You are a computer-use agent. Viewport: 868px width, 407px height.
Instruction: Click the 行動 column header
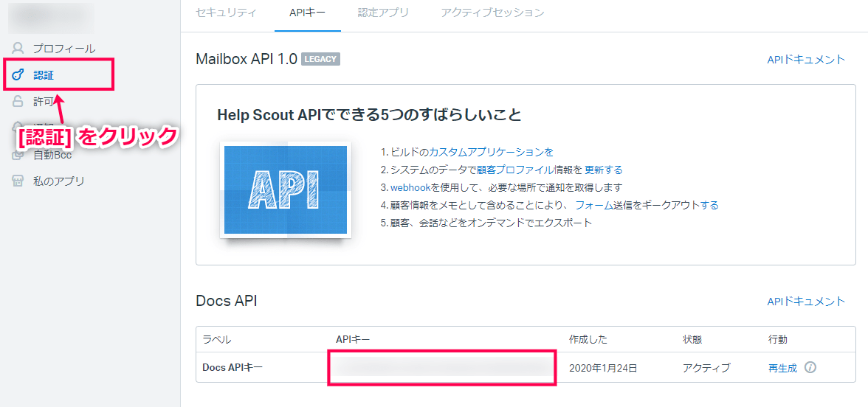click(778, 339)
